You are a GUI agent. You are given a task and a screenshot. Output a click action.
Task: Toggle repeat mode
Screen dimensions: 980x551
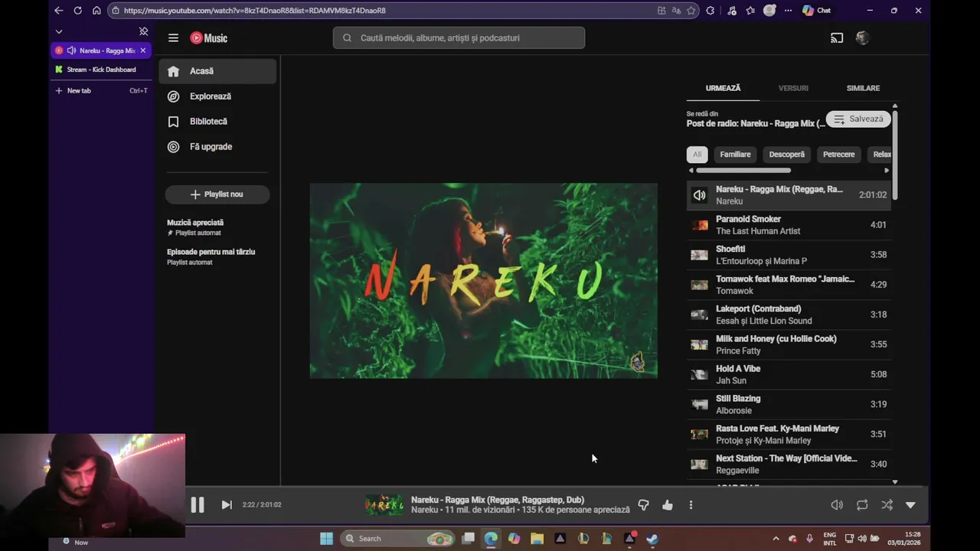tap(862, 504)
